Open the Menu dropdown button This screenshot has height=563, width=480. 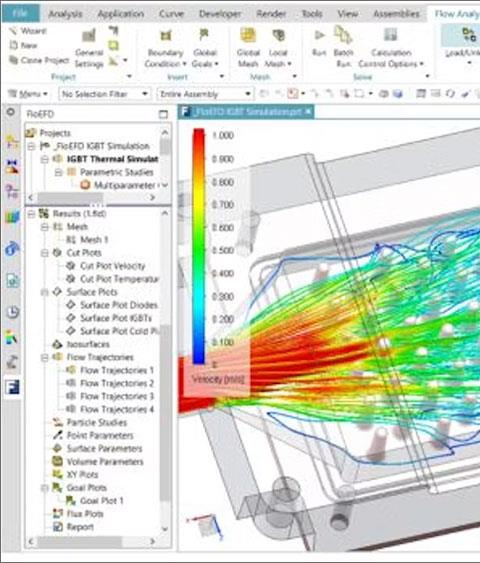(28, 94)
